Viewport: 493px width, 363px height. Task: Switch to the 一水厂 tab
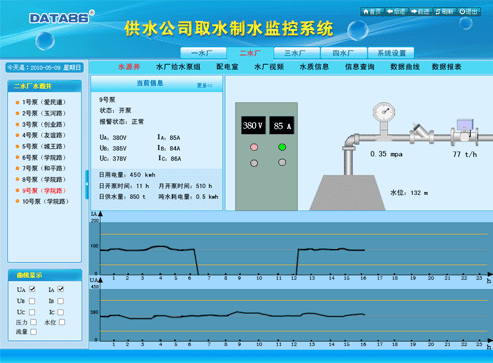[x=203, y=53]
